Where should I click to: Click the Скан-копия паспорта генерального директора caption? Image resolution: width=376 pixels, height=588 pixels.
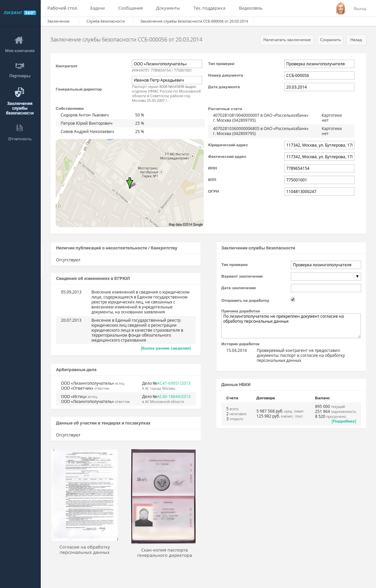(x=164, y=553)
